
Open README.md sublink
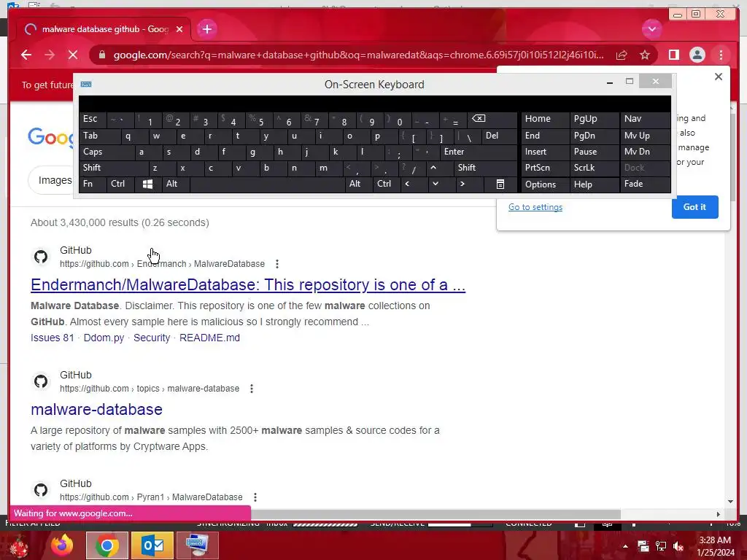click(209, 338)
